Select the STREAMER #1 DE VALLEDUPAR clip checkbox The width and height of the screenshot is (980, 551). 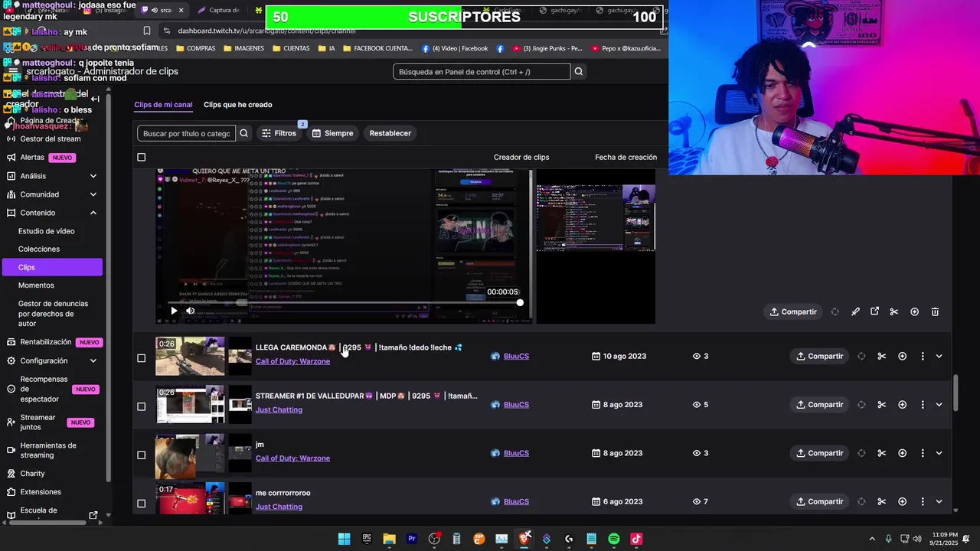(141, 406)
